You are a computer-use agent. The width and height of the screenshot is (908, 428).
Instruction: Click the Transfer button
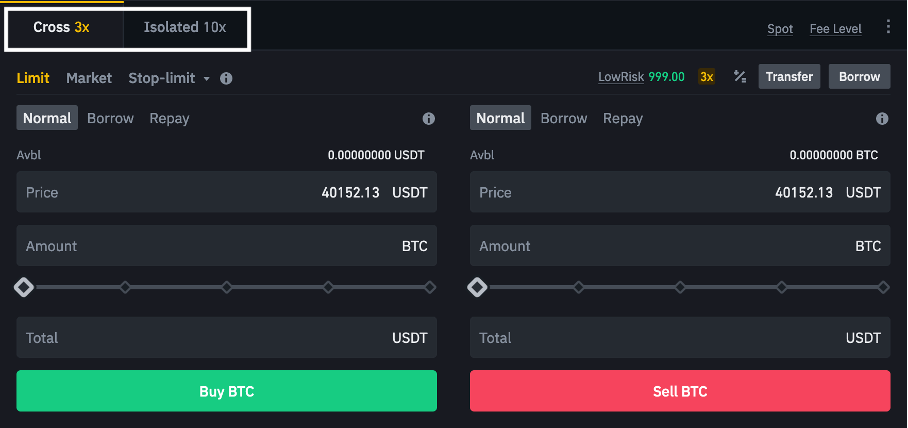pyautogui.click(x=789, y=76)
